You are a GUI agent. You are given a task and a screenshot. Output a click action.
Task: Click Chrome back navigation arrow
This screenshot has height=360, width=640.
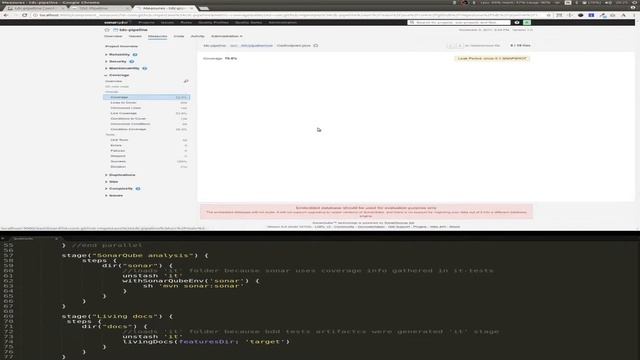click(6, 15)
